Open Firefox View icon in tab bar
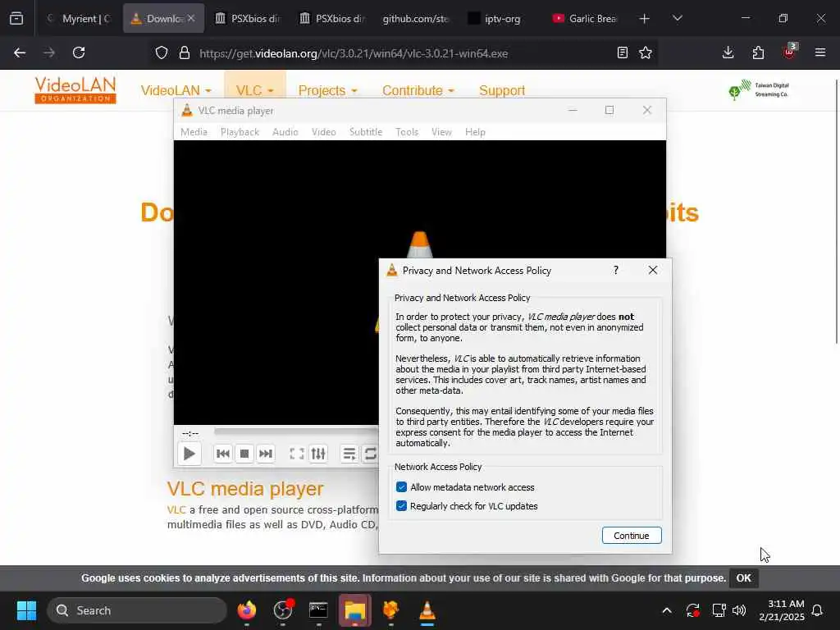840x630 pixels. click(x=16, y=18)
